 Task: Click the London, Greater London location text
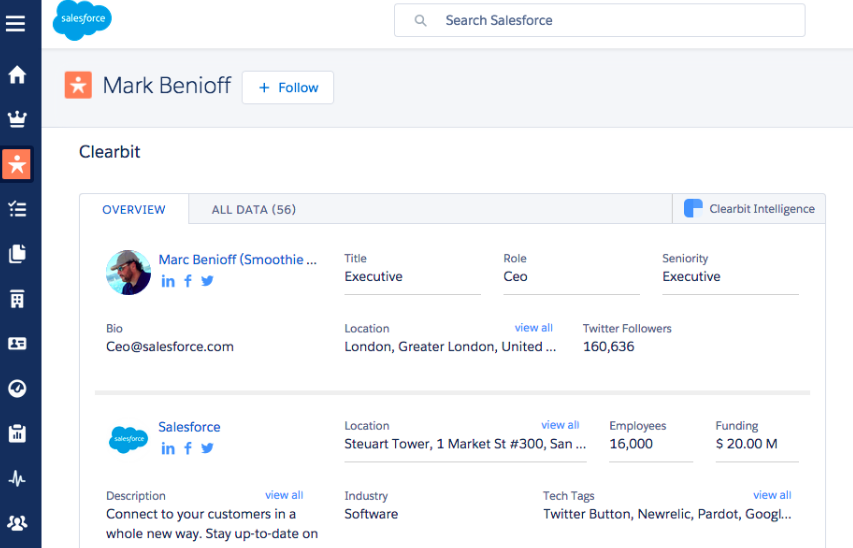tap(450, 347)
